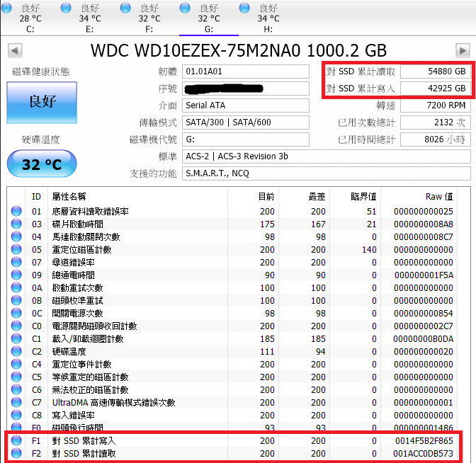
Task: Click status orb of attribute 07 row
Action: pos(16,262)
